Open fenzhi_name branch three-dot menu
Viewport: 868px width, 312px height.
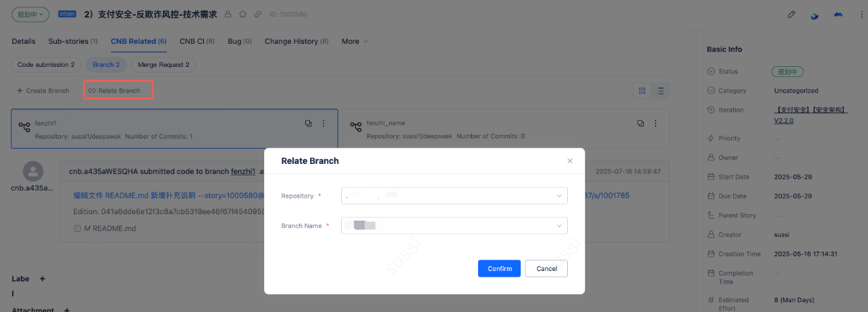pos(656,124)
